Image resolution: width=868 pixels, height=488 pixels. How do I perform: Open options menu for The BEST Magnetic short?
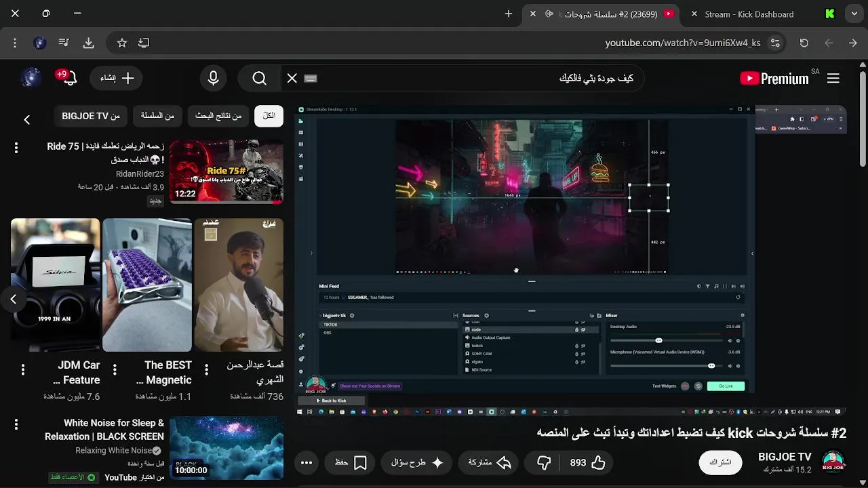coord(115,369)
